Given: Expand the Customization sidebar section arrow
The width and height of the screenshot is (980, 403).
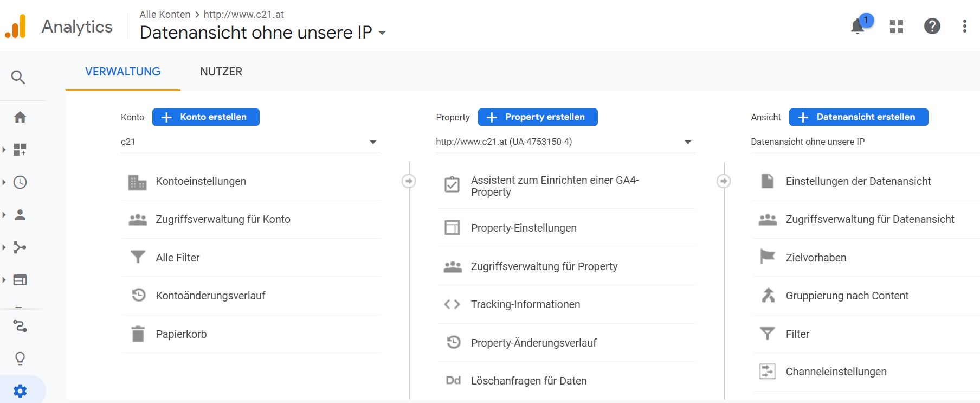Looking at the screenshot, I should [x=4, y=150].
